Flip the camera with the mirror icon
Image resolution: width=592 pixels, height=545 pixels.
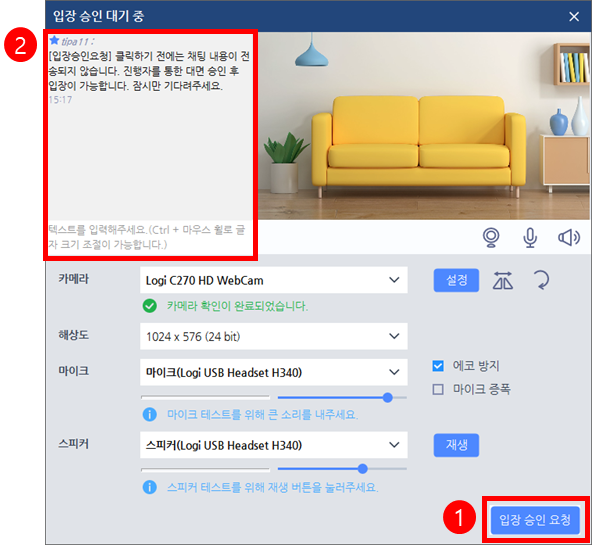(503, 280)
